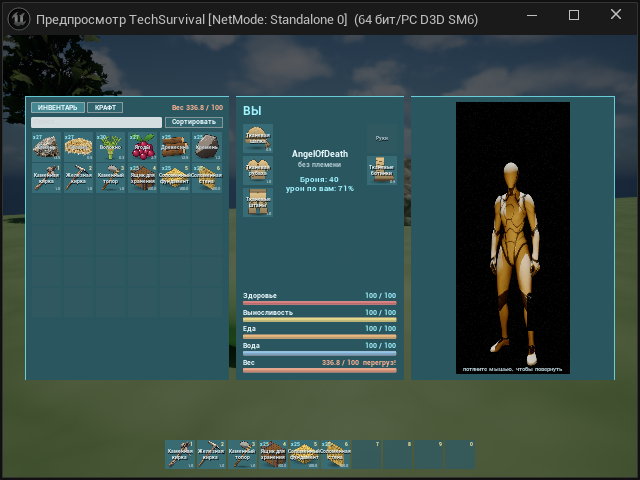This screenshot has width=640, height=480.
Task: Click the Вес weight bar in stats
Action: [x=320, y=370]
